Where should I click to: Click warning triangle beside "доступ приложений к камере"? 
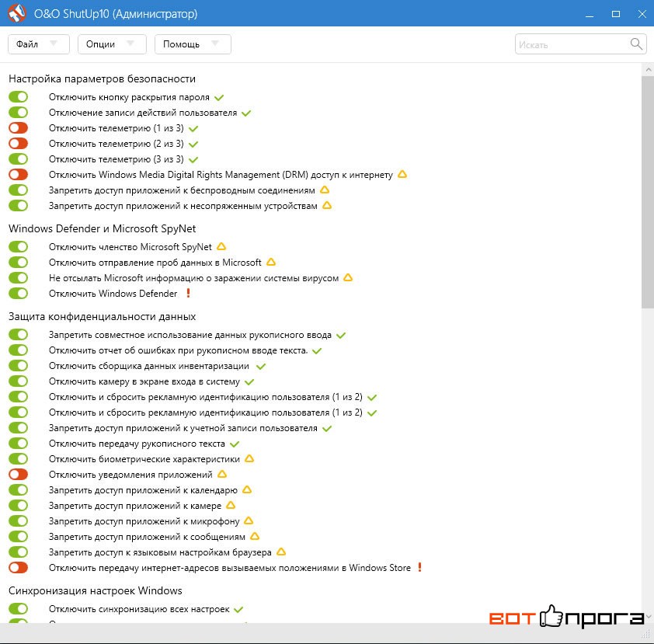click(x=231, y=505)
